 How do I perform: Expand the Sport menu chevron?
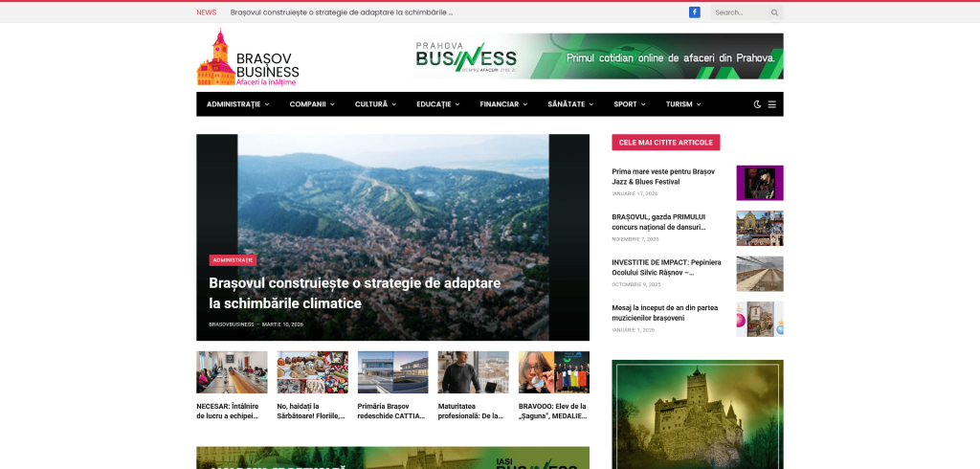(x=643, y=104)
